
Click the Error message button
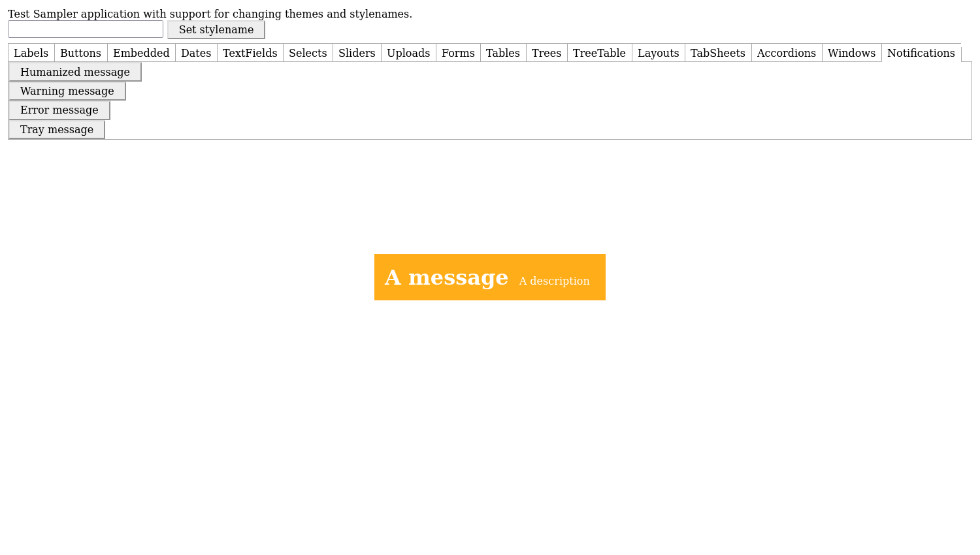[59, 110]
